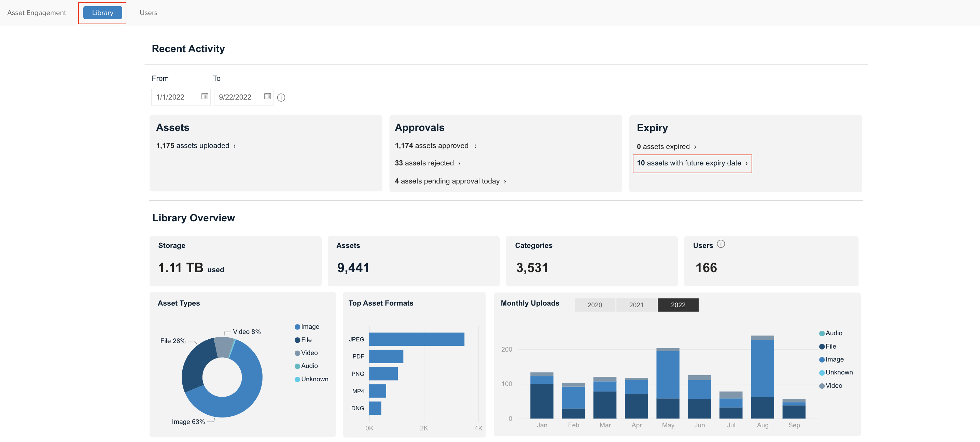980x442 pixels.
Task: Click the From date input field
Action: [x=181, y=97]
